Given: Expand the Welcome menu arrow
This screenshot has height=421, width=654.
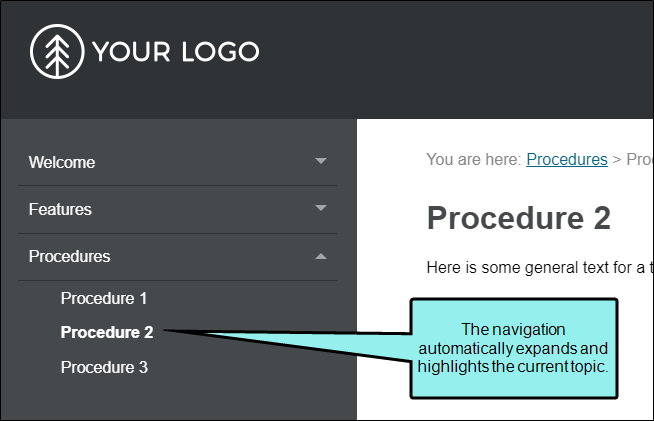Looking at the screenshot, I should click(321, 161).
